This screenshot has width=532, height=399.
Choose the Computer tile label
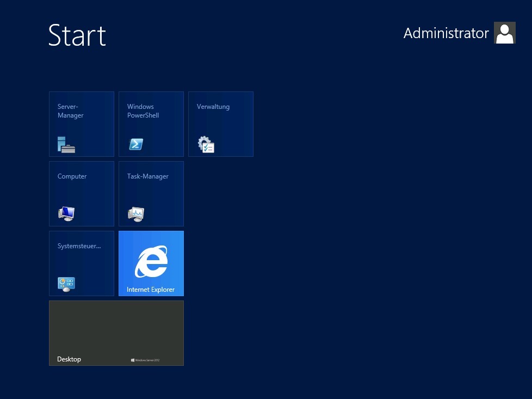tap(72, 176)
